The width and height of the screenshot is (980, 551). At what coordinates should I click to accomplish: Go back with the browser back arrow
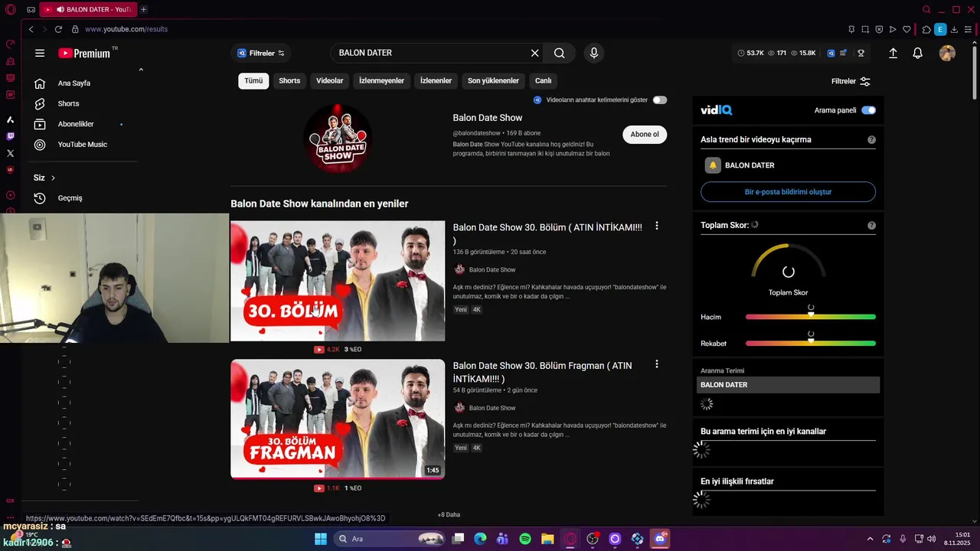(31, 29)
